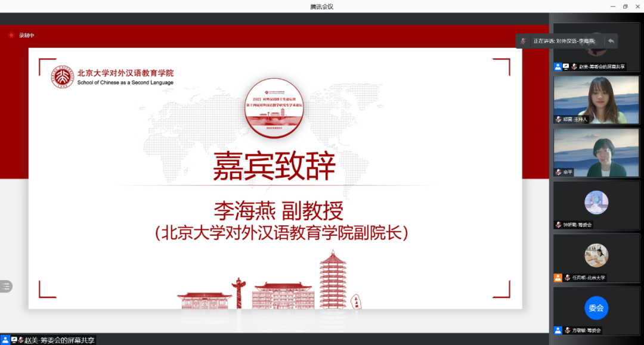The height and width of the screenshot is (345, 644).
Task: Open the list menu icon at left edge
Action: point(6,287)
